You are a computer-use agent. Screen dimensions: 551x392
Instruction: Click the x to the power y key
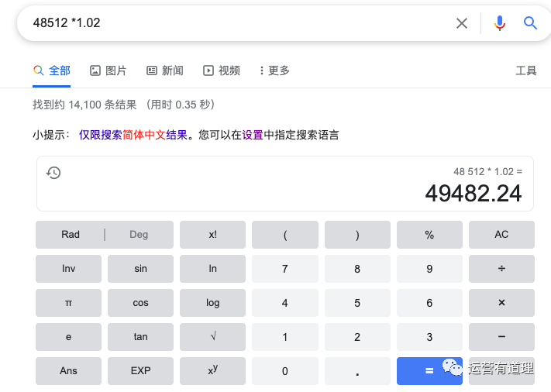[x=212, y=371]
